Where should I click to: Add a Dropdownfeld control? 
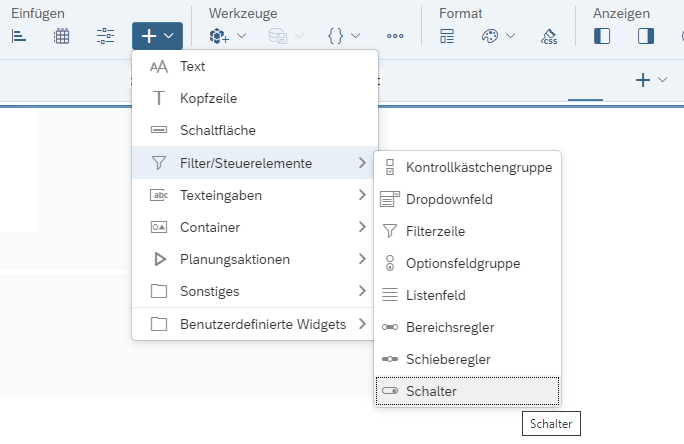pos(468,199)
